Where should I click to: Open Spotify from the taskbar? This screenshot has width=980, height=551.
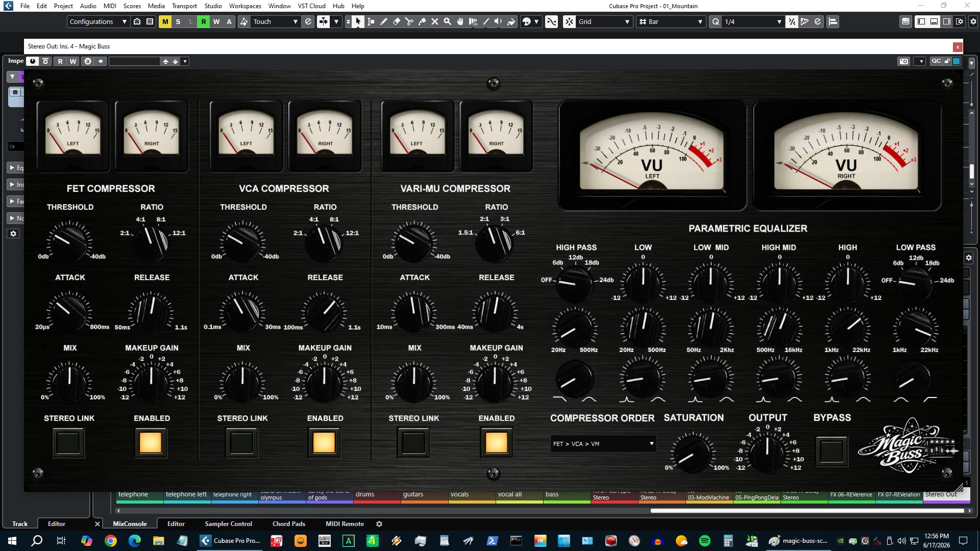pos(704,541)
